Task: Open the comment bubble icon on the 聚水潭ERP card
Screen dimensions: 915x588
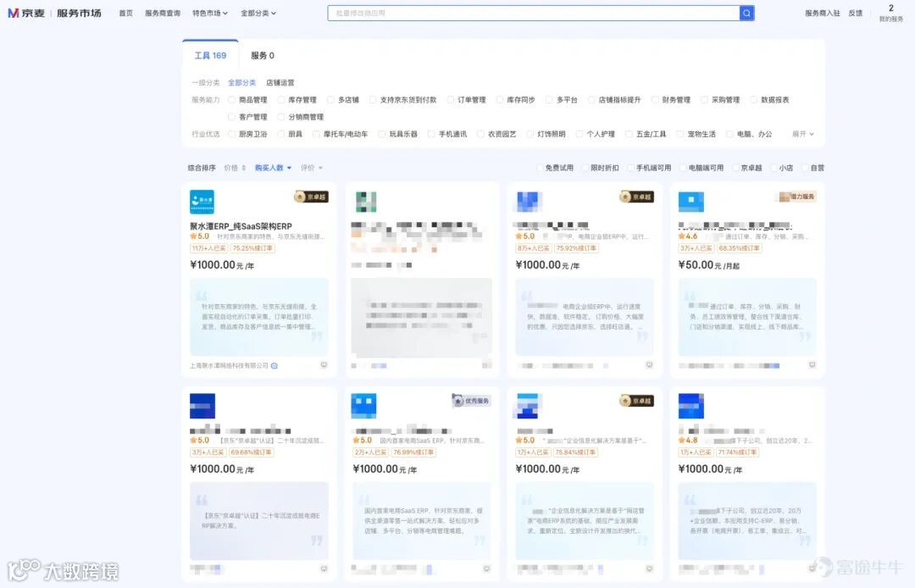Action: (323, 363)
